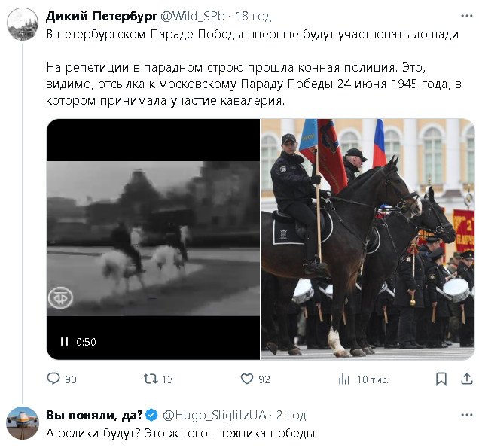Open view analytics showing 10 тис.

pos(344,379)
